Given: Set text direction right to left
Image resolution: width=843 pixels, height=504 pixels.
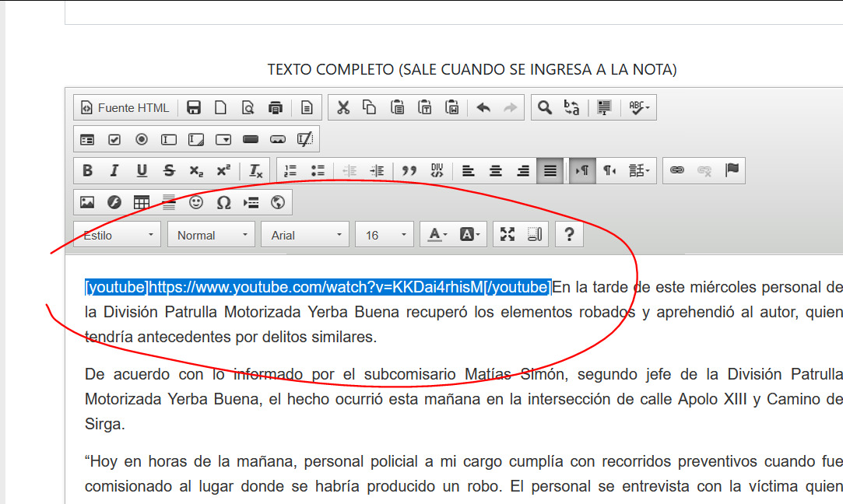Looking at the screenshot, I should tap(609, 171).
